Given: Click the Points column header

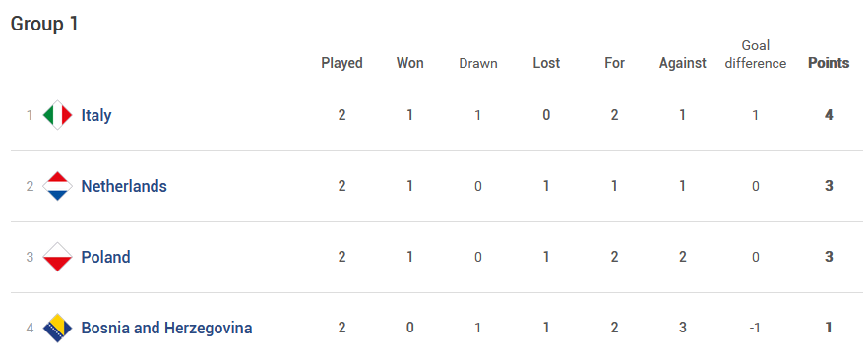Looking at the screenshot, I should [829, 63].
